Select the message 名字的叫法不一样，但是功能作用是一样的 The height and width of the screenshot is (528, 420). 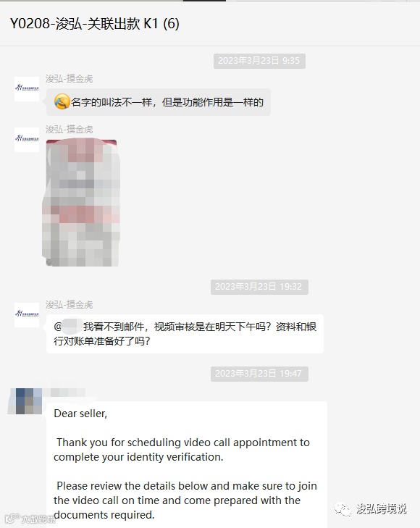[x=159, y=102]
